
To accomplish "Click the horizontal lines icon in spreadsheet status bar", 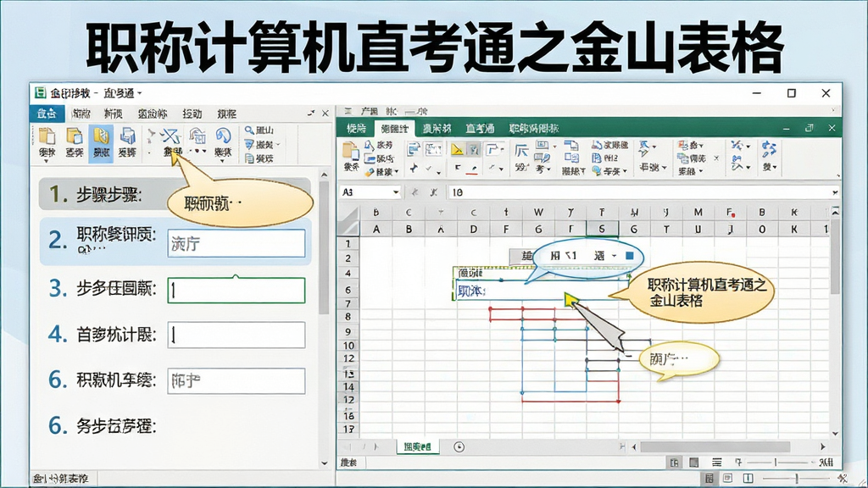I will (x=717, y=463).
